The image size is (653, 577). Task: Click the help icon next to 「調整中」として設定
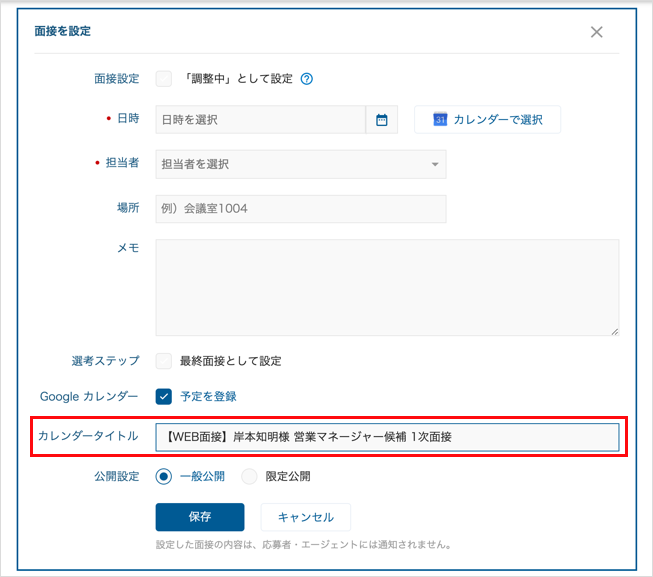[x=307, y=79]
